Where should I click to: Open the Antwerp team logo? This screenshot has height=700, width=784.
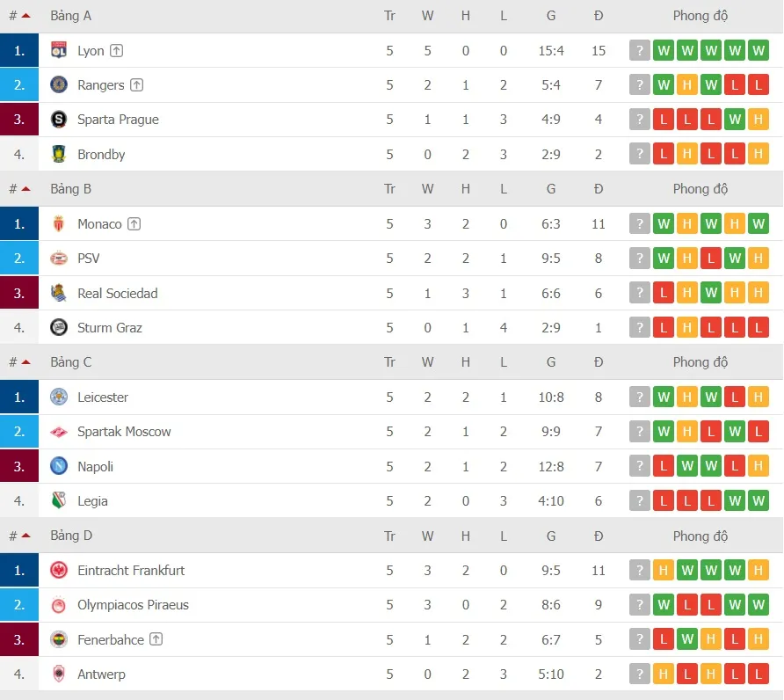coord(61,674)
